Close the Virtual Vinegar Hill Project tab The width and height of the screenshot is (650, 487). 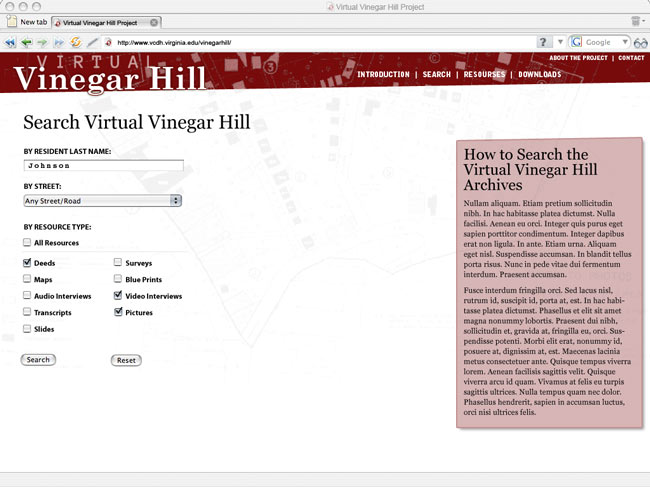154,22
